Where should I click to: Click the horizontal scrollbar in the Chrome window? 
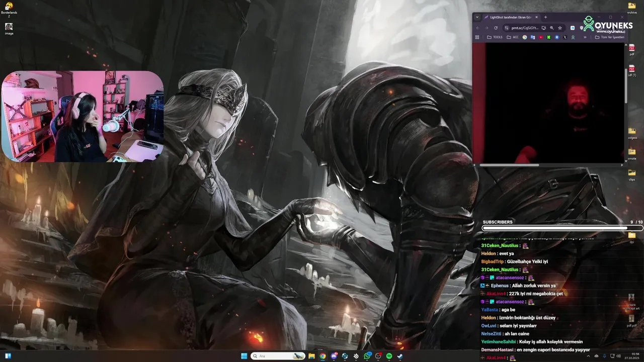click(509, 165)
